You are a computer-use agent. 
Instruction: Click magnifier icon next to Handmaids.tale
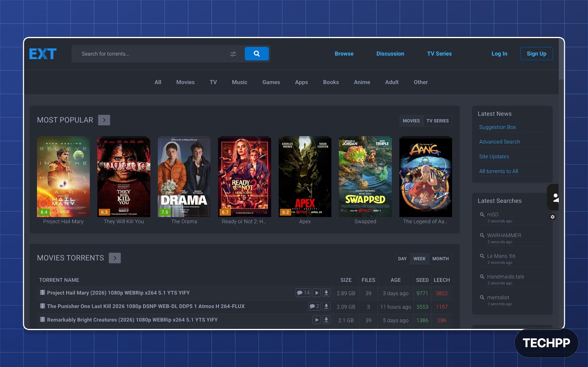tap(482, 276)
